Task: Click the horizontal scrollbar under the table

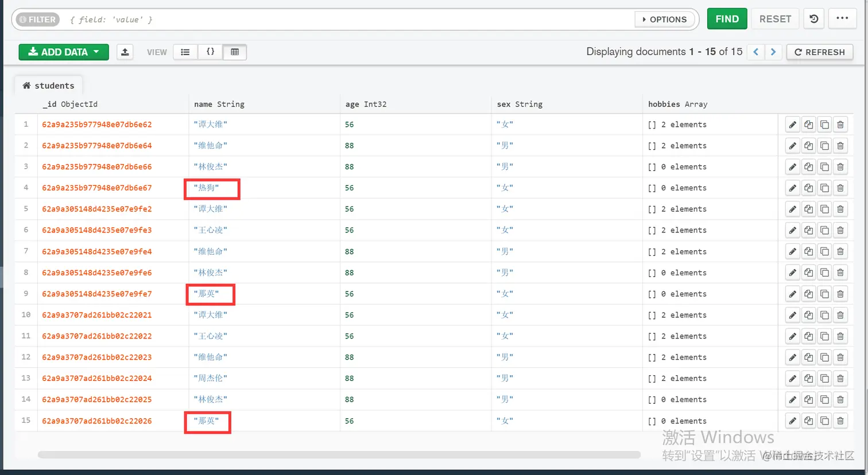Action: click(339, 455)
